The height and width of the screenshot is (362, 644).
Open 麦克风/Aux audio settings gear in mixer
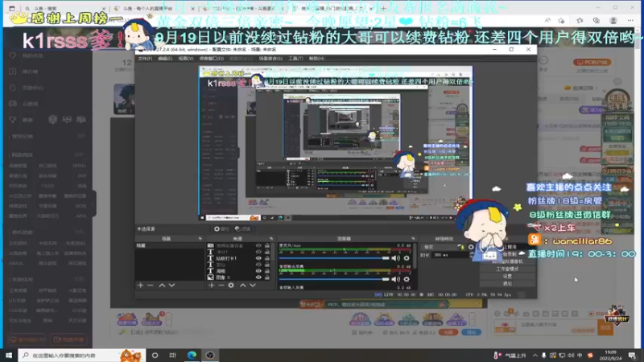coord(407,258)
